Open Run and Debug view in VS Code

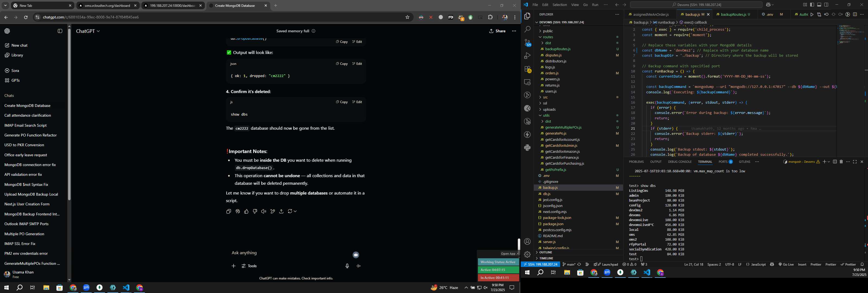tap(527, 56)
